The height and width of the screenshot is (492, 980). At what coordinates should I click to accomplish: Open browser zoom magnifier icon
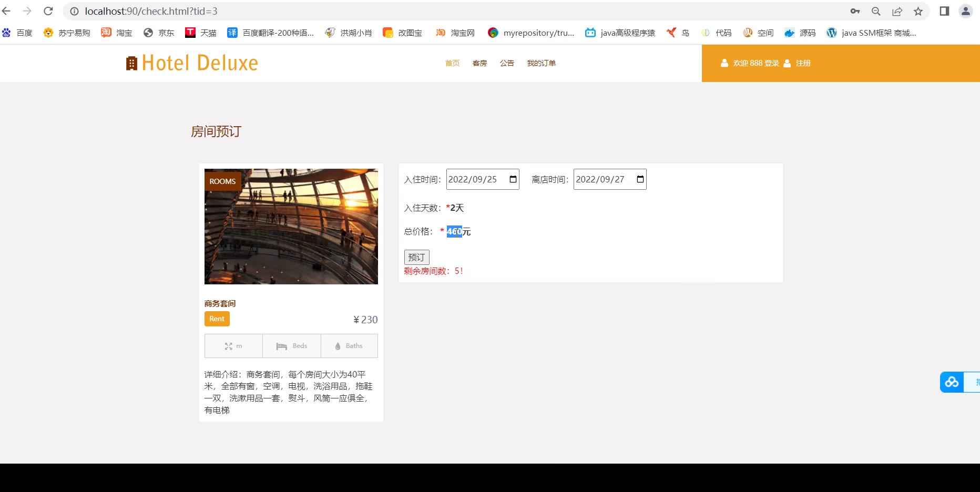[x=876, y=11]
